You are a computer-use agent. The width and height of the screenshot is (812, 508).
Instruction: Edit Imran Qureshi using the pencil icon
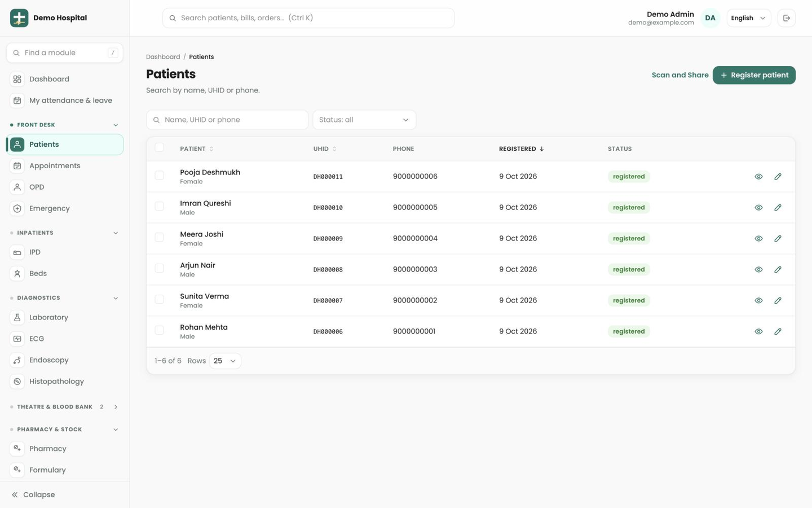[778, 208]
